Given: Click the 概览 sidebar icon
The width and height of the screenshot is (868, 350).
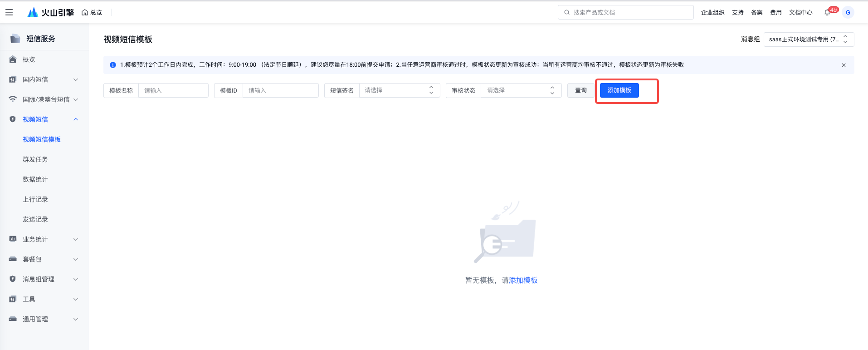Looking at the screenshot, I should [13, 59].
